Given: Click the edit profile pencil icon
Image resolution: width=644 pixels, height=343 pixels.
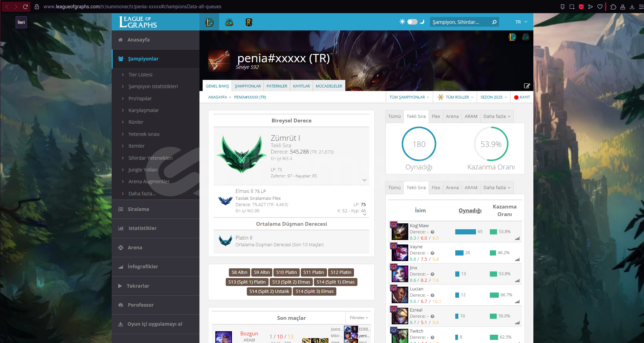Looking at the screenshot, I should tap(527, 86).
